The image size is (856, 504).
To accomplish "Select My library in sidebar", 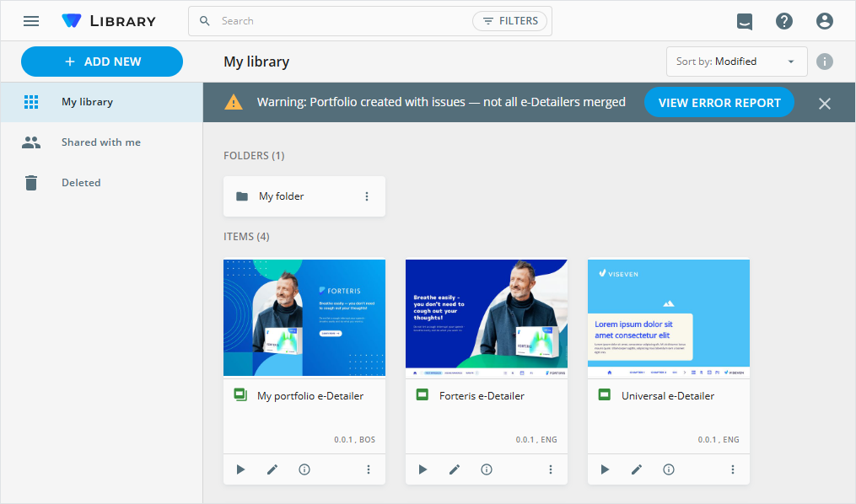I will (x=87, y=102).
